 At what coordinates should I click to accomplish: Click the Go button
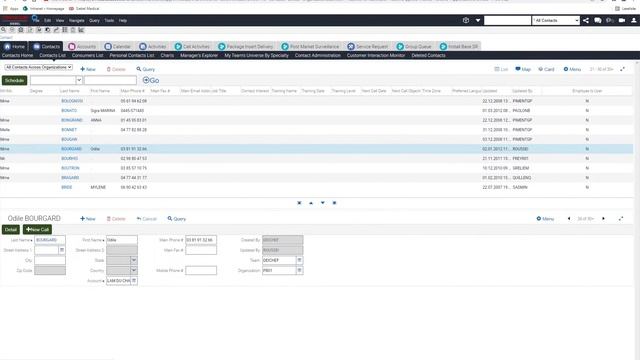pos(151,80)
